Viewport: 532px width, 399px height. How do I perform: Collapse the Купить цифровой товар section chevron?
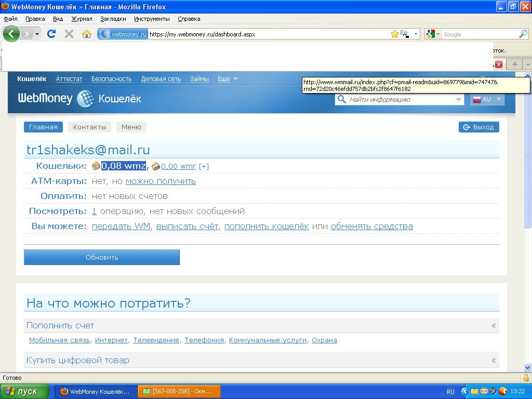coord(494,361)
